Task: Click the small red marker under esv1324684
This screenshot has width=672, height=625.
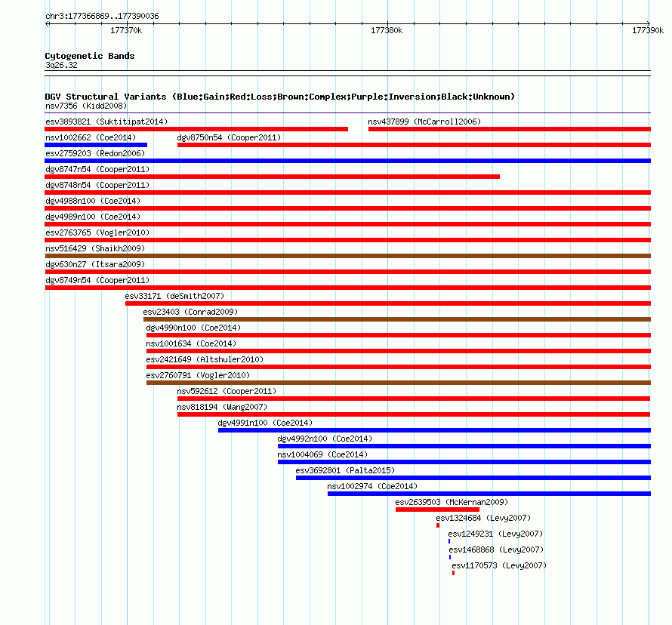Action: [438, 525]
